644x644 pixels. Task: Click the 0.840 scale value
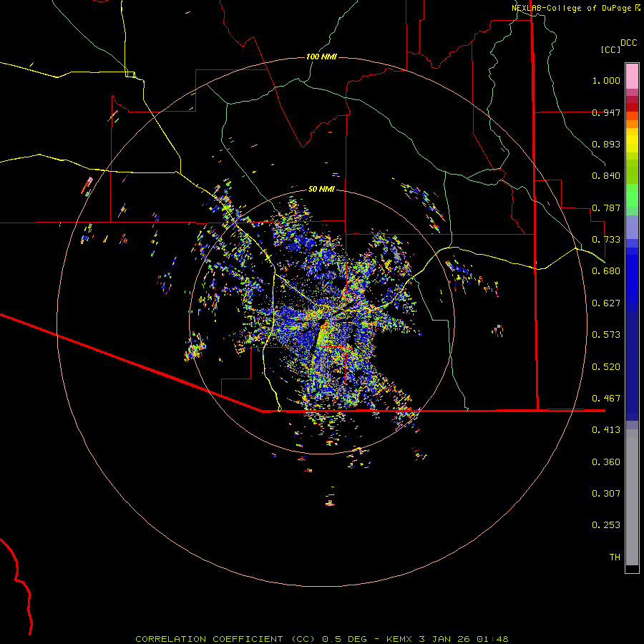pos(606,176)
